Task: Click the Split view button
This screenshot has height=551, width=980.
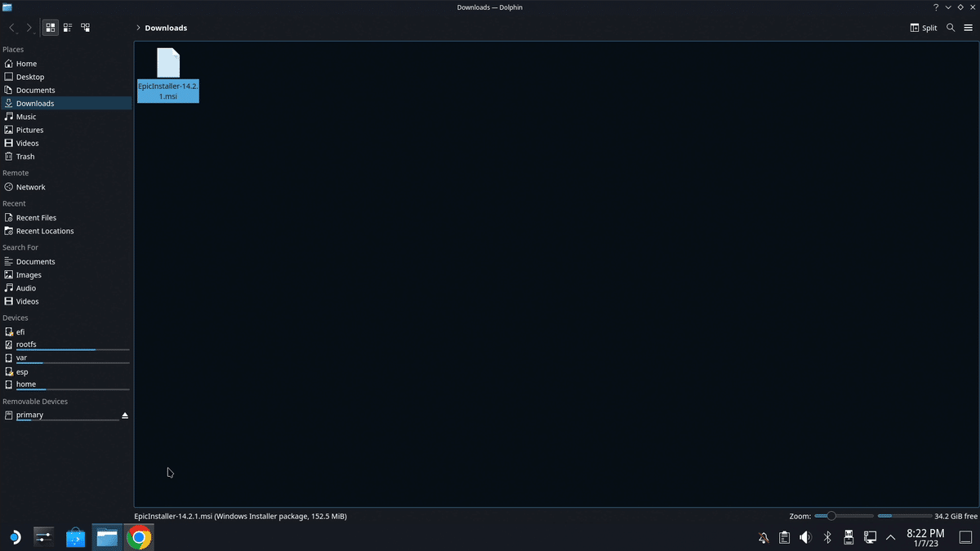Action: point(924,28)
